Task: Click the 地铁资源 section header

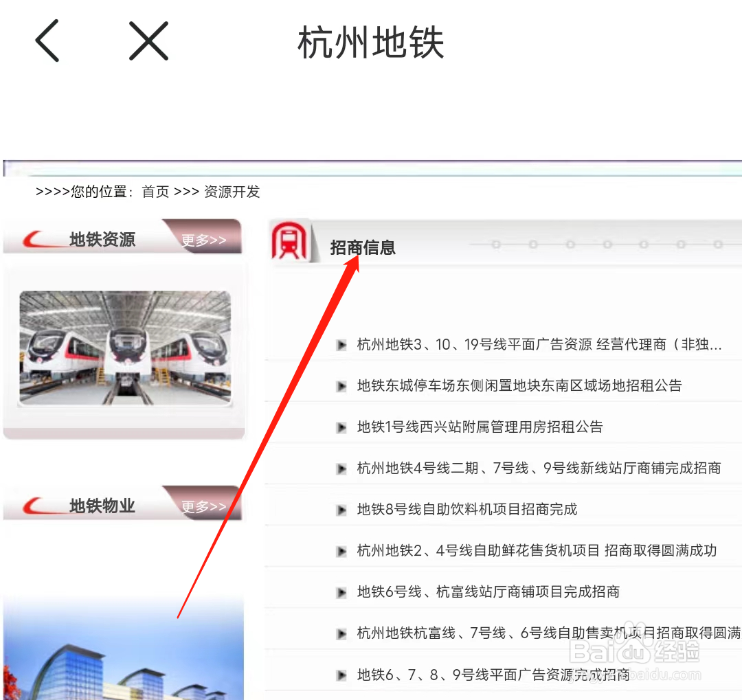Action: tap(102, 239)
